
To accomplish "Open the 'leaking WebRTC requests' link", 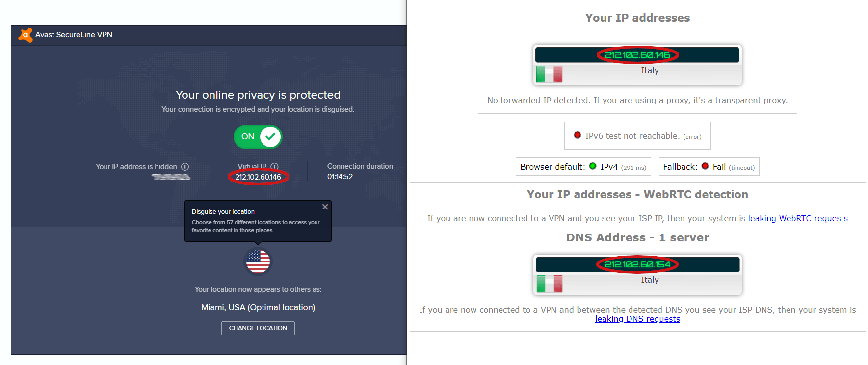I will pyautogui.click(x=798, y=218).
